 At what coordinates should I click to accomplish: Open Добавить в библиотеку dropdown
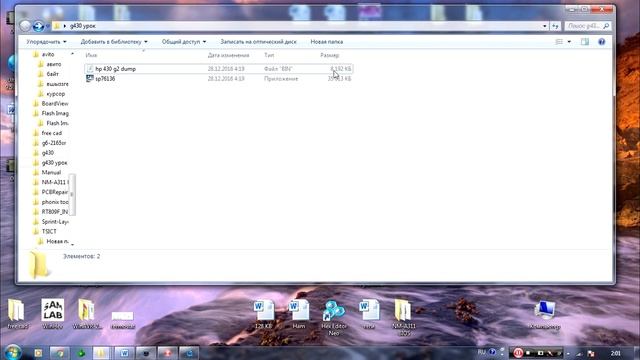point(114,42)
